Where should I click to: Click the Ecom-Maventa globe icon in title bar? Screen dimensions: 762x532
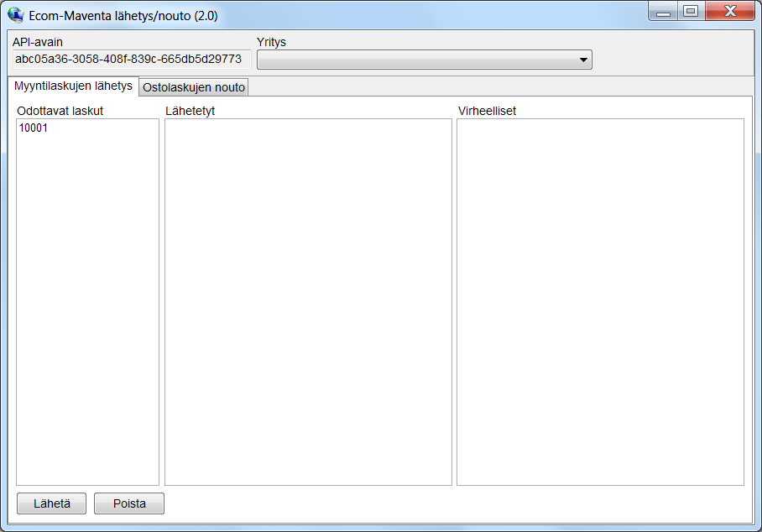pyautogui.click(x=16, y=15)
